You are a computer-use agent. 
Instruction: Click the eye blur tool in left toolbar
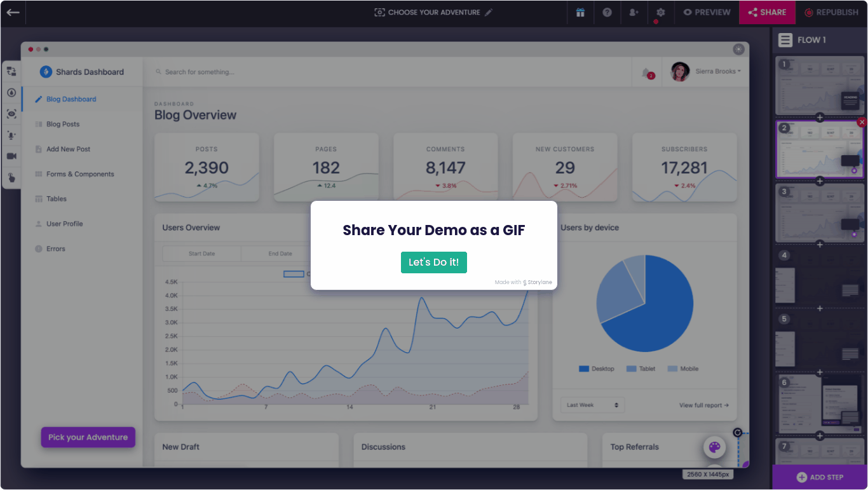(x=11, y=114)
